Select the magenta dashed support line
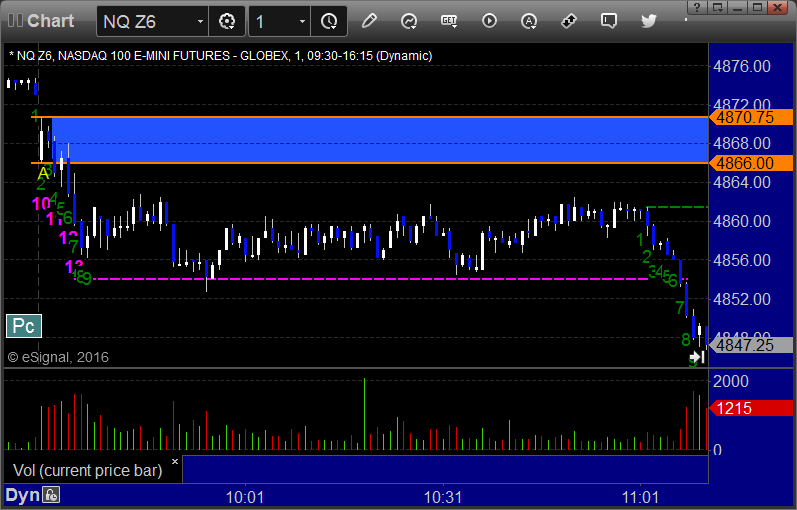This screenshot has width=797, height=510. (x=371, y=279)
